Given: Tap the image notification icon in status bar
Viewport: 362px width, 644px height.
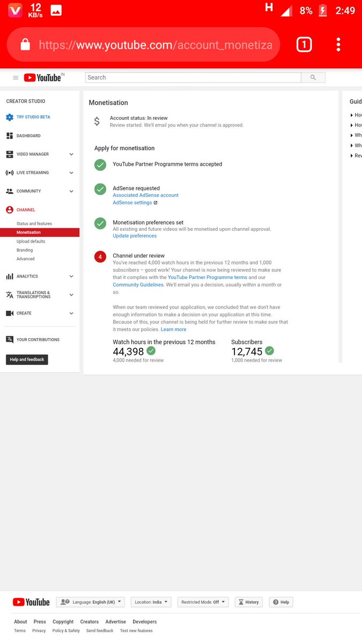Looking at the screenshot, I should click(56, 10).
